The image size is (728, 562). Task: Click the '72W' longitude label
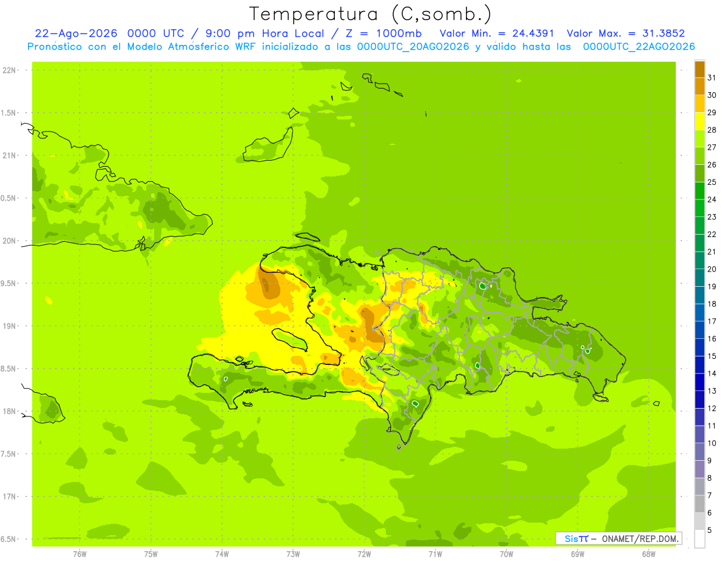tap(364, 554)
